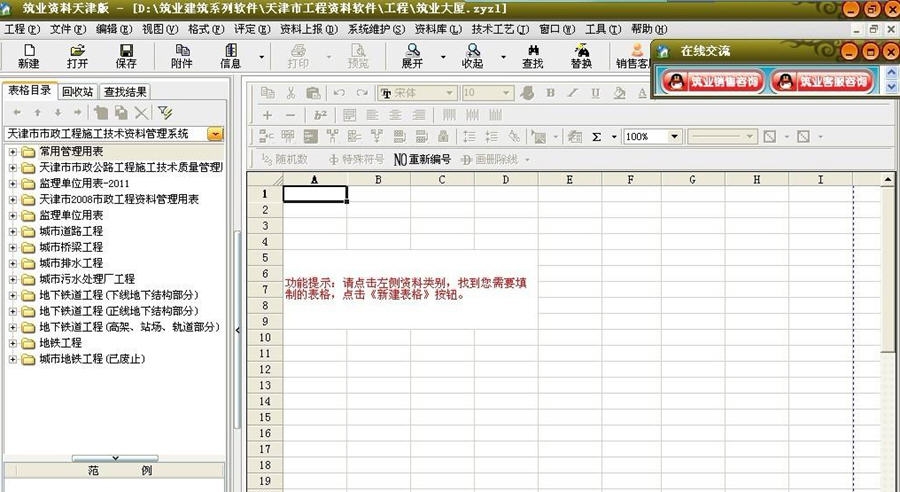Select the 表格目录 tab
This screenshot has height=492, width=900.
coord(30,90)
